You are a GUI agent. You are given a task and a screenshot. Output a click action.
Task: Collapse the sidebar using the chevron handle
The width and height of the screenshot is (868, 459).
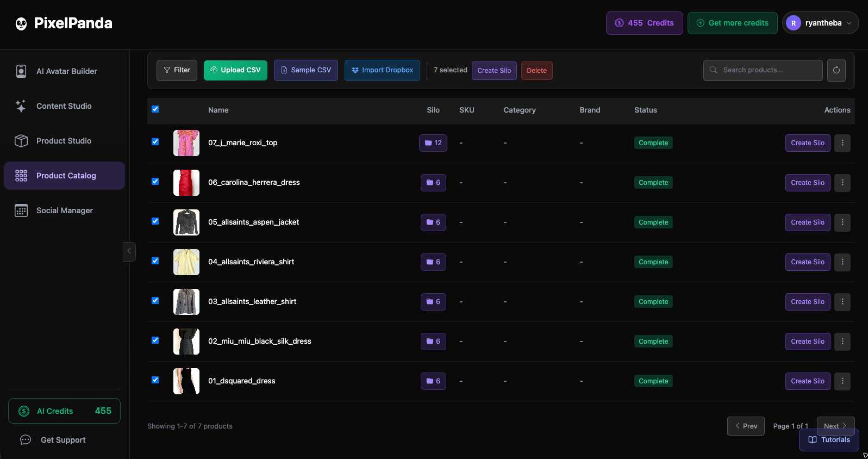tap(129, 251)
